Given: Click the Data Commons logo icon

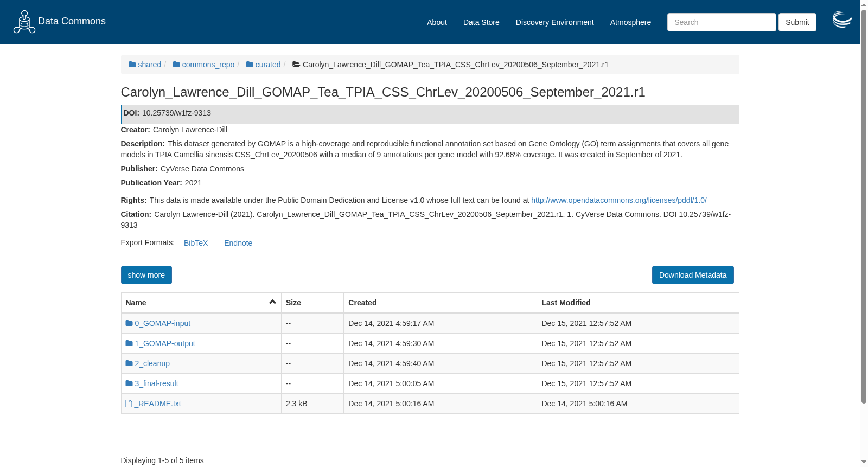Looking at the screenshot, I should (x=24, y=22).
